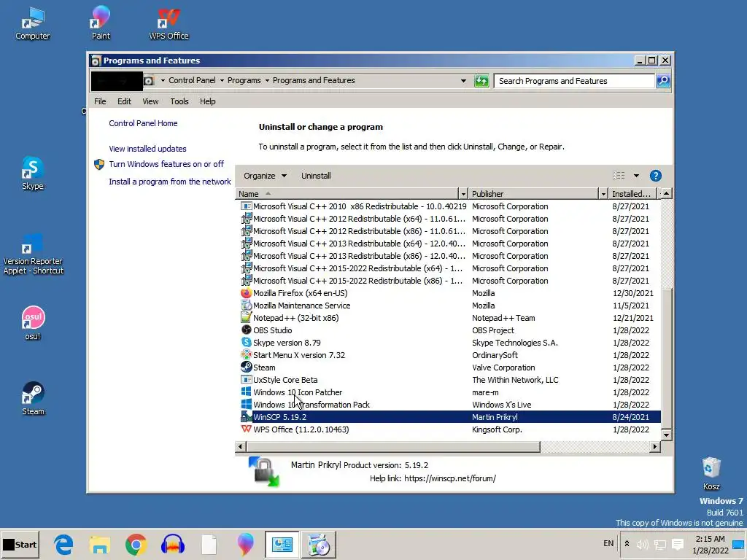Open Turn Windows features on or off
This screenshot has width=747, height=560.
(166, 164)
